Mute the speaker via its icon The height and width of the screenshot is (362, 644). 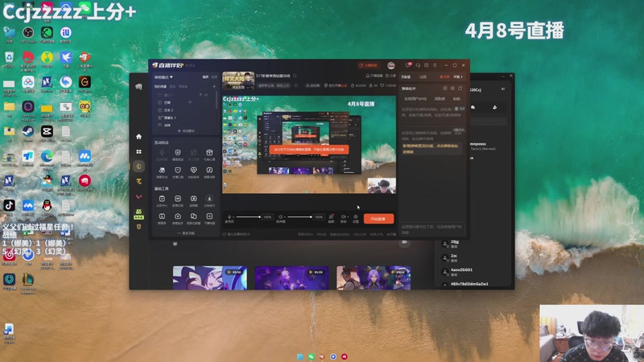point(280,216)
